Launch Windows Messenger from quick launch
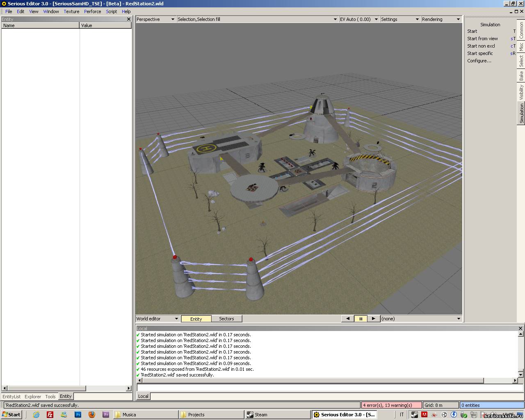Viewport: 525px width, 420px height. (x=64, y=415)
